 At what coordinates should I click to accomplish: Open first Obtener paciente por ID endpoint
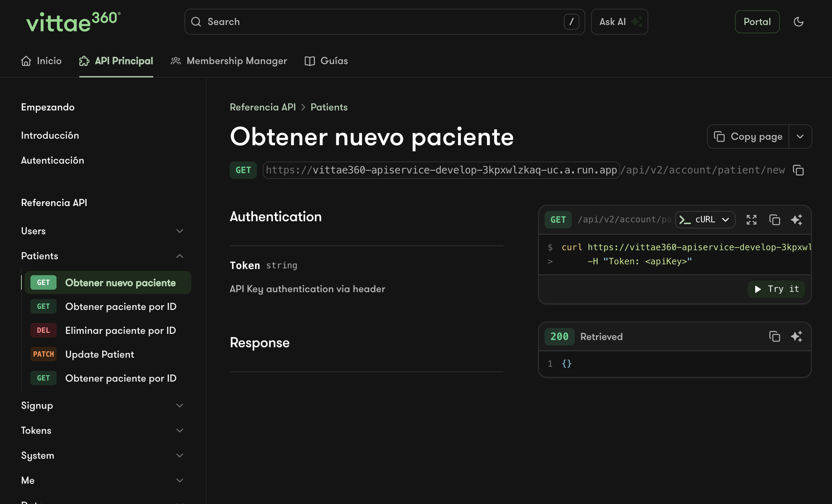coord(108,306)
